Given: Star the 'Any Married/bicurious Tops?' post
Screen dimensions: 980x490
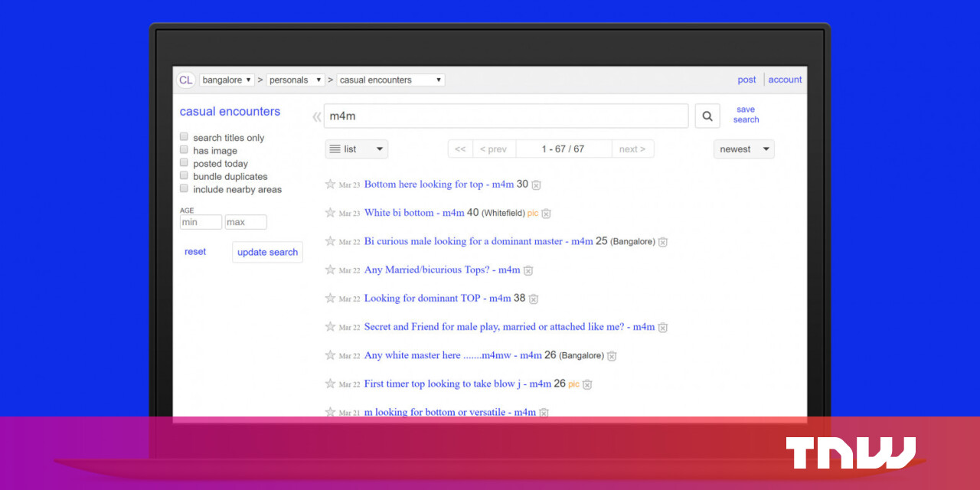Looking at the screenshot, I should coord(330,269).
